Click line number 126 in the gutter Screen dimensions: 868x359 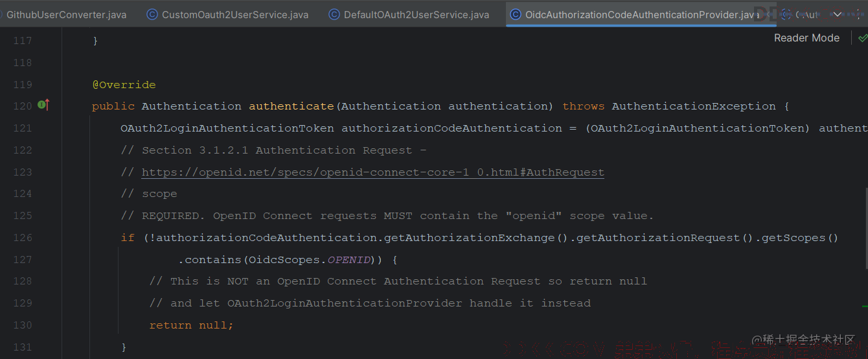(x=23, y=238)
